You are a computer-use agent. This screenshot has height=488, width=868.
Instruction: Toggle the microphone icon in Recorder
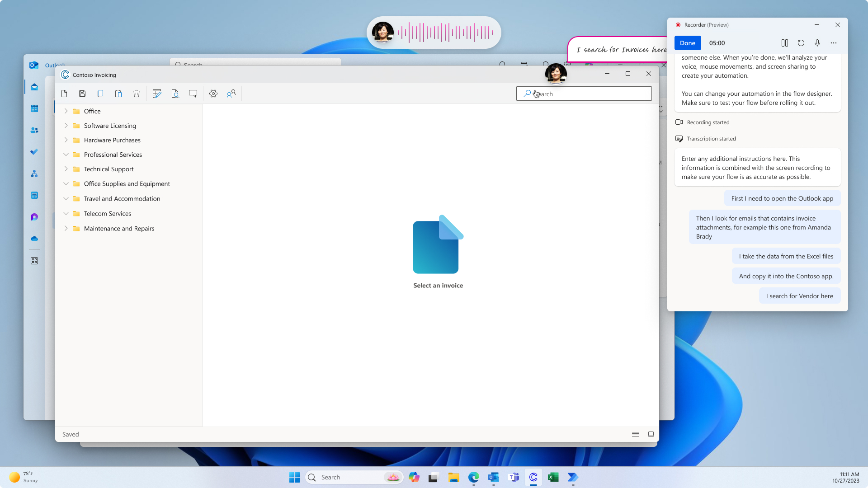817,43
